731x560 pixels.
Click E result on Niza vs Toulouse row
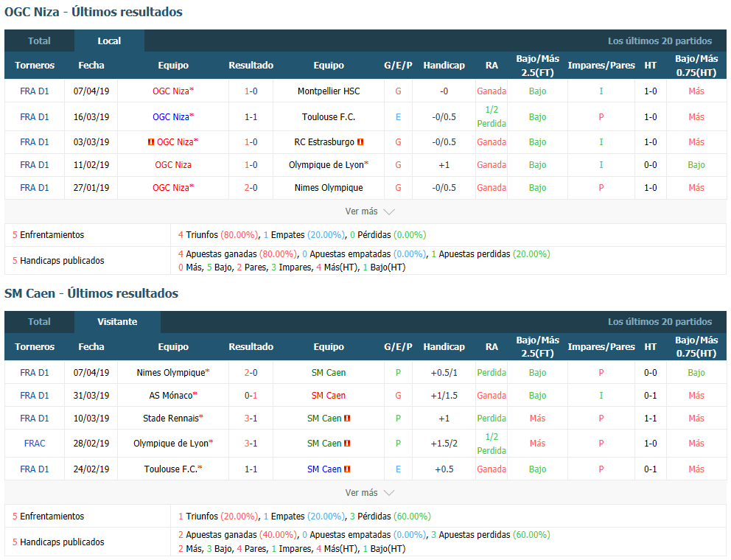pos(398,117)
